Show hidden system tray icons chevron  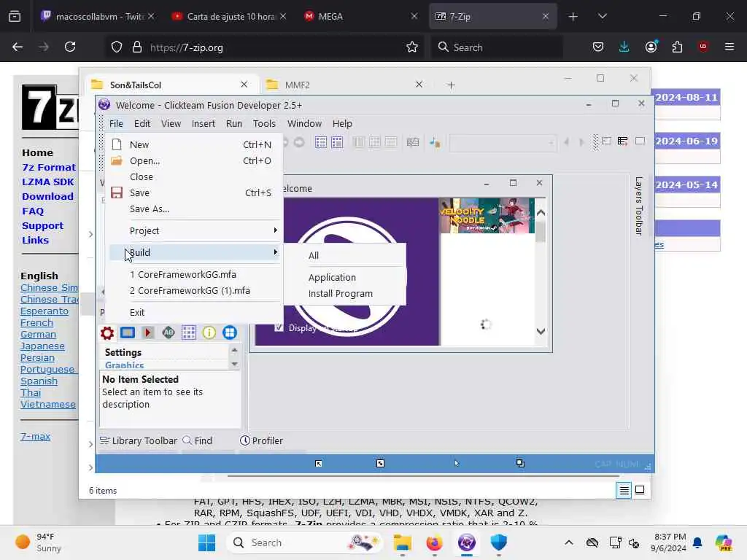coord(569,542)
